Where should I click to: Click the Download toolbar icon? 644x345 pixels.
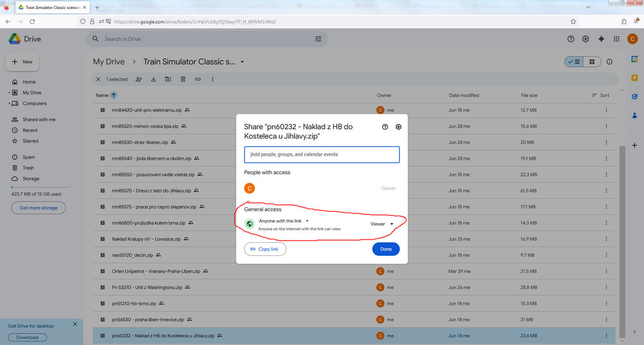153,79
